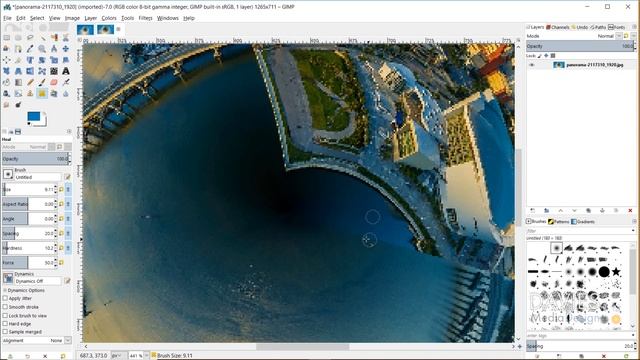Select the Scissors Select tool
The image size is (640, 360).
pos(66,38)
